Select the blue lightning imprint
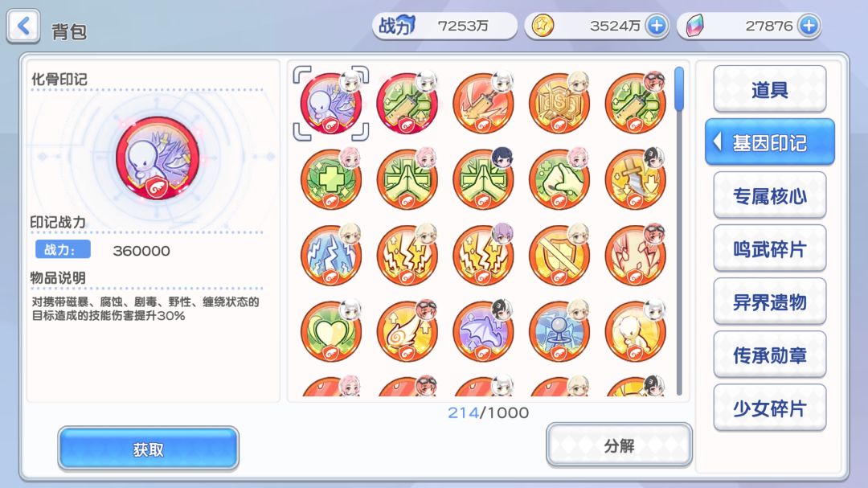The width and height of the screenshot is (868, 488). (331, 255)
